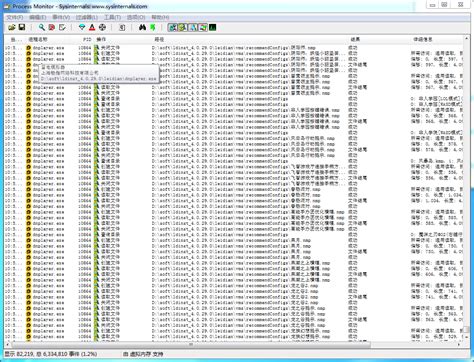Click the time-of-day column header

click(x=15, y=39)
